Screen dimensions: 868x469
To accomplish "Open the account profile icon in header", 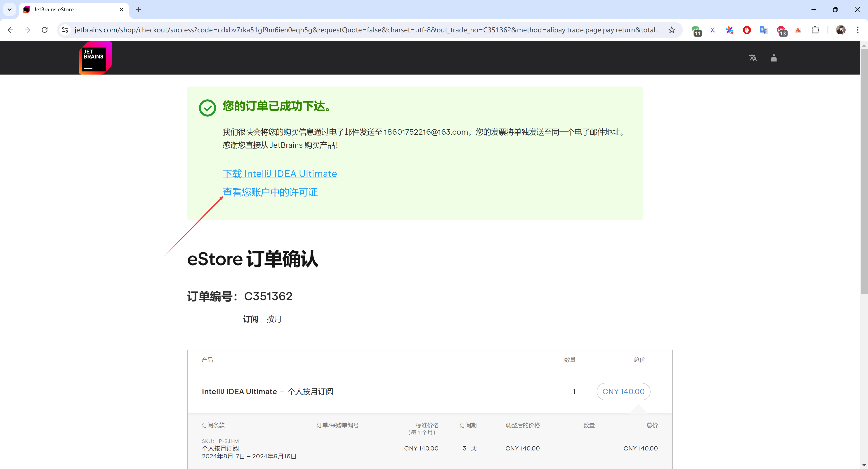I will 774,58.
